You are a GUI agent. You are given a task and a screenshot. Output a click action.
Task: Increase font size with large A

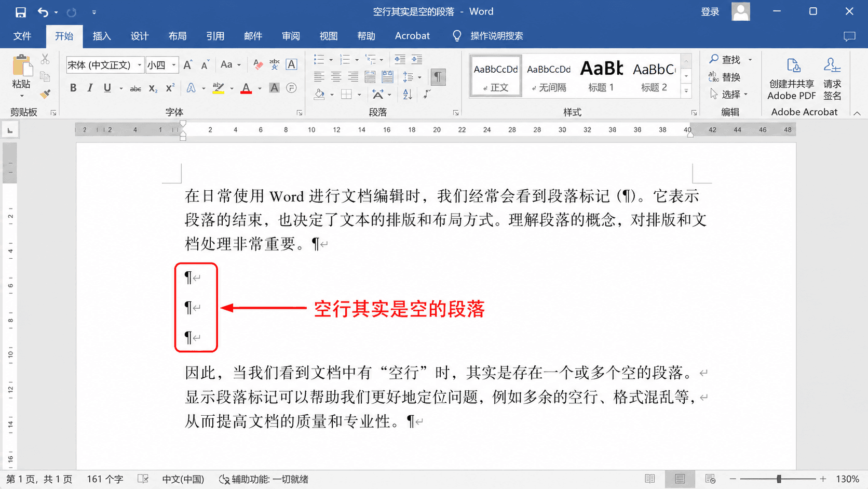tap(188, 65)
